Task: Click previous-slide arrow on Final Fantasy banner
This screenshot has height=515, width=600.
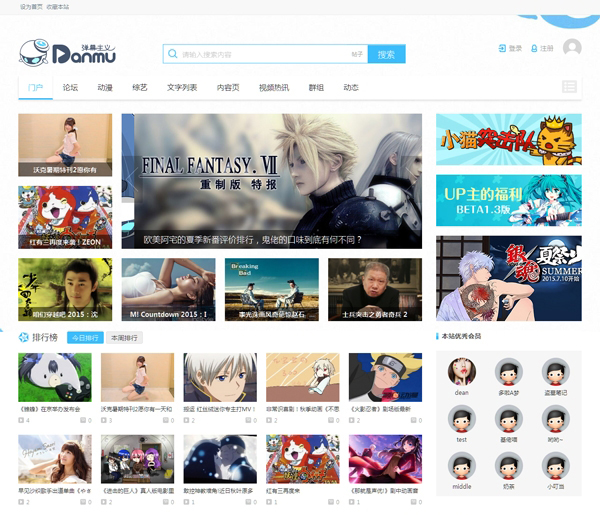Action: tap(131, 179)
